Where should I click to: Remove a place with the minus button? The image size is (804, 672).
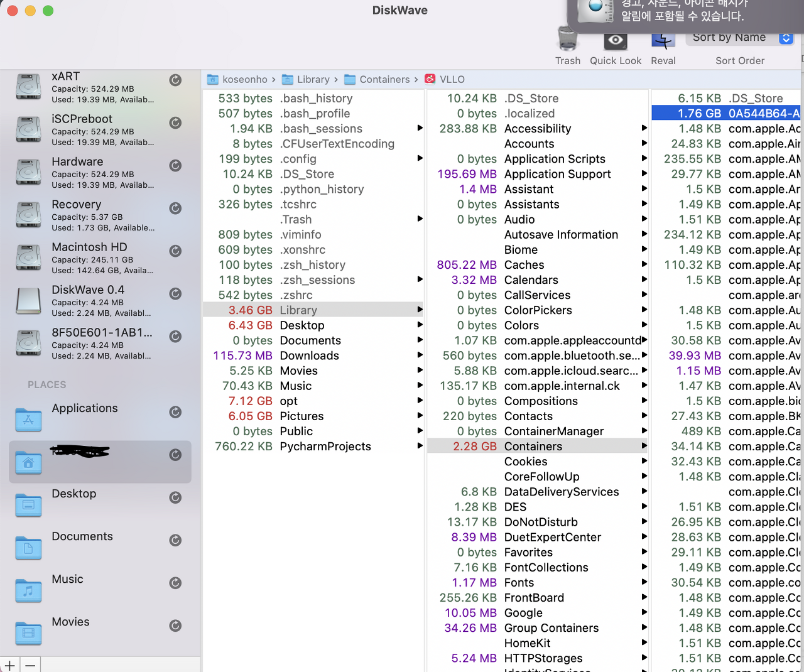(30, 665)
